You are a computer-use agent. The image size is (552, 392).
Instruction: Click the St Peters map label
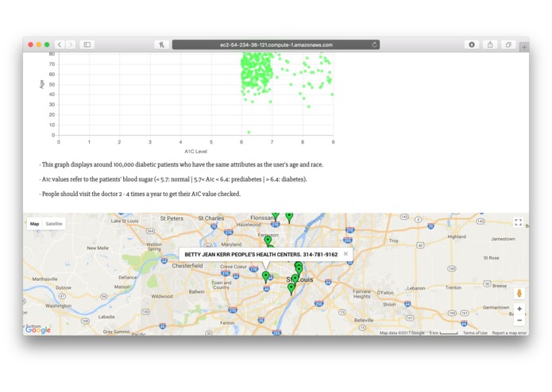coord(172,218)
